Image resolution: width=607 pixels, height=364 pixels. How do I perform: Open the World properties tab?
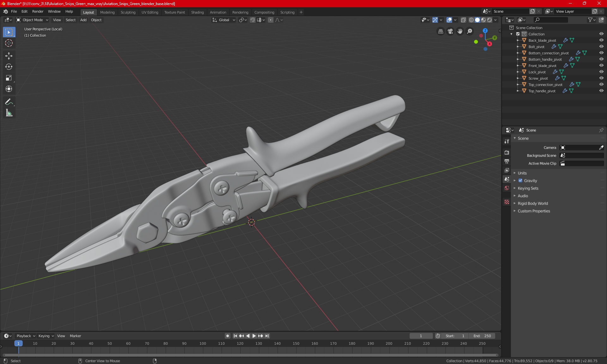pos(507,188)
